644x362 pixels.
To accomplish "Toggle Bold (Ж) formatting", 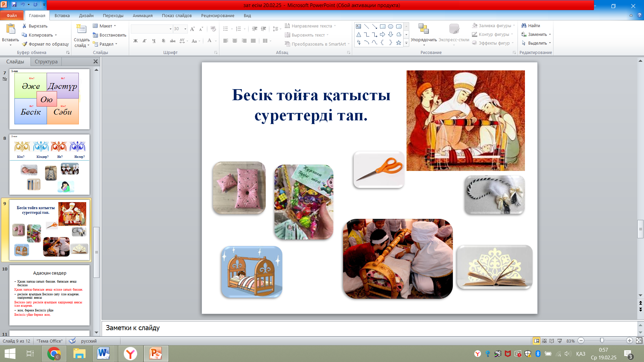I will pyautogui.click(x=136, y=41).
